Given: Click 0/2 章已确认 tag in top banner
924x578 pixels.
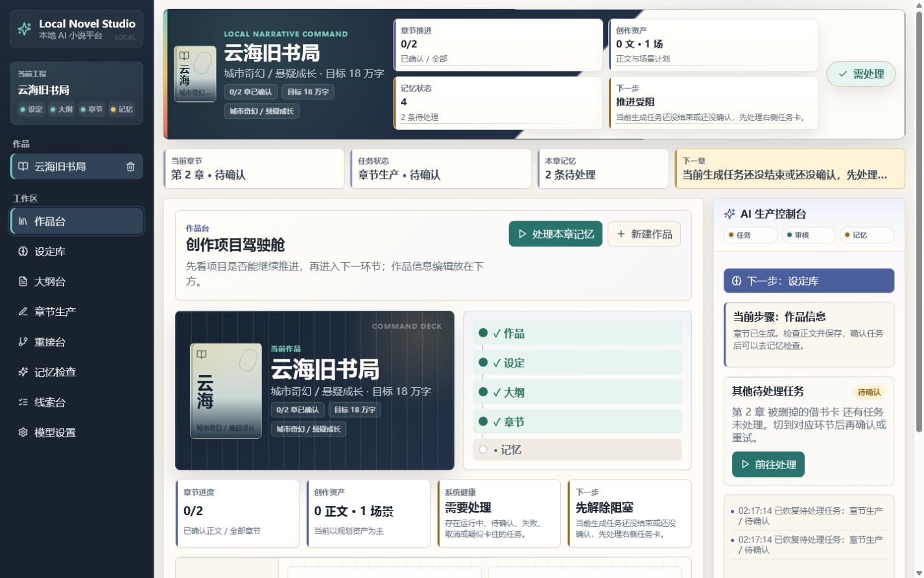Looking at the screenshot, I should (x=251, y=92).
